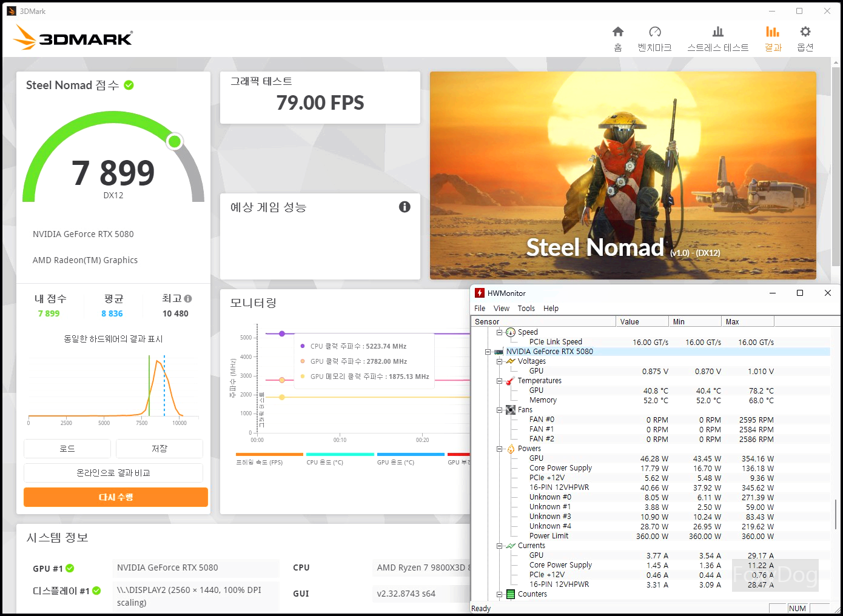
Task: Collapse the Currents node
Action: tap(500, 546)
